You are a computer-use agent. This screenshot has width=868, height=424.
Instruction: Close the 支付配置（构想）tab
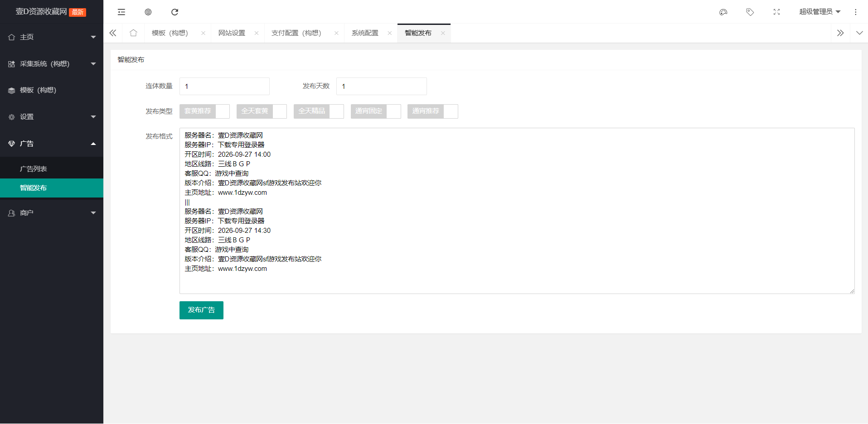(336, 33)
